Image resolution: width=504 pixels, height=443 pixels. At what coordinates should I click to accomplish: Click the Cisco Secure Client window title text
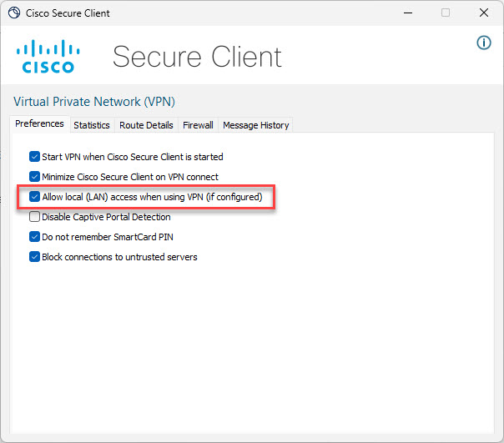68,13
